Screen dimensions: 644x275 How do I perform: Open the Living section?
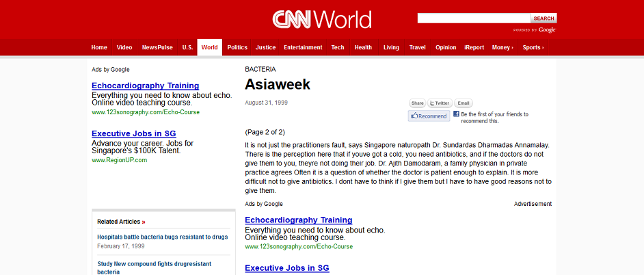(391, 47)
